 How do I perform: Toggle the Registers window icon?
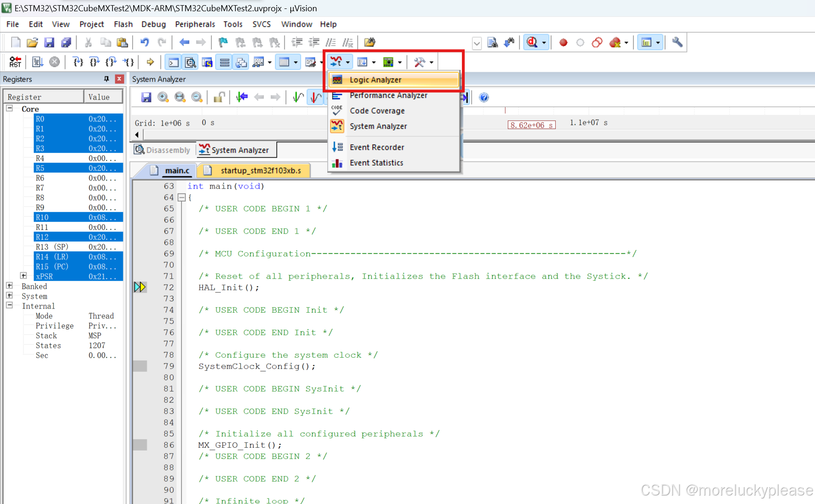224,62
